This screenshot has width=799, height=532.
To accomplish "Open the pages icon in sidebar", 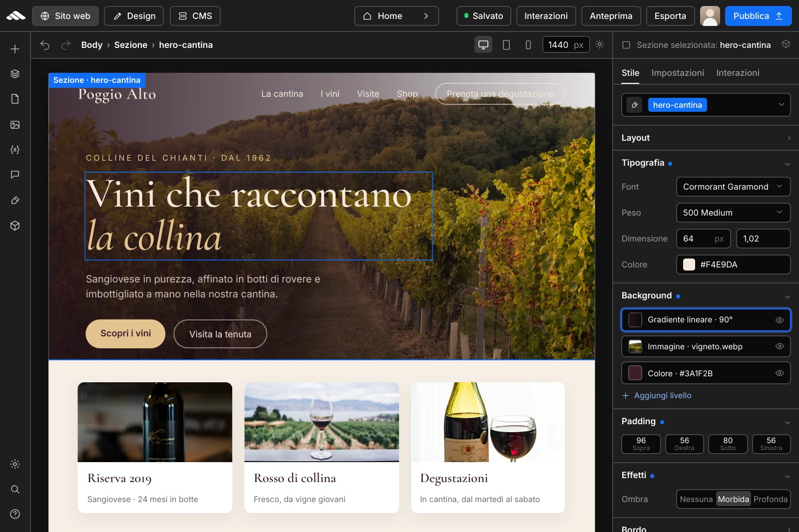I will pyautogui.click(x=15, y=99).
